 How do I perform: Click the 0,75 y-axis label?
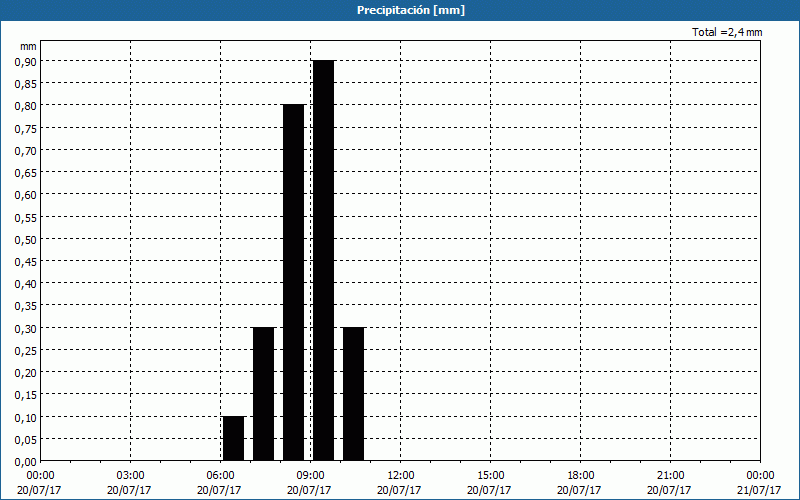26,128
